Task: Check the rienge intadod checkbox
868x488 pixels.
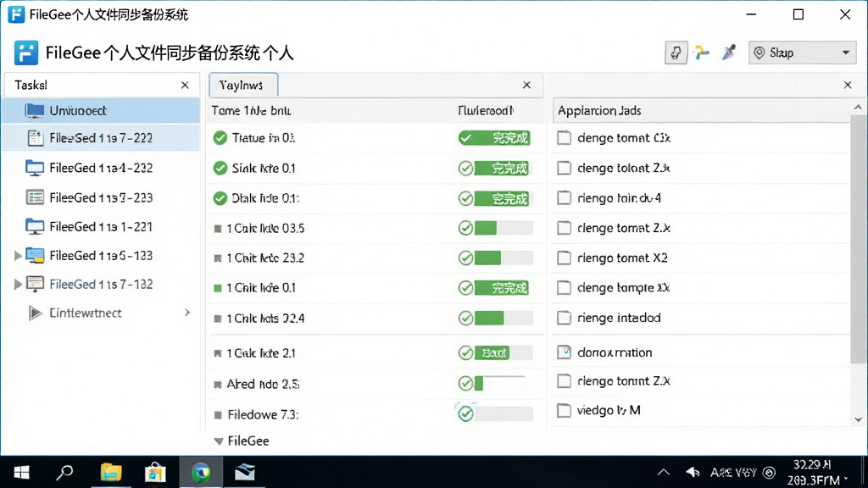Action: click(x=564, y=318)
